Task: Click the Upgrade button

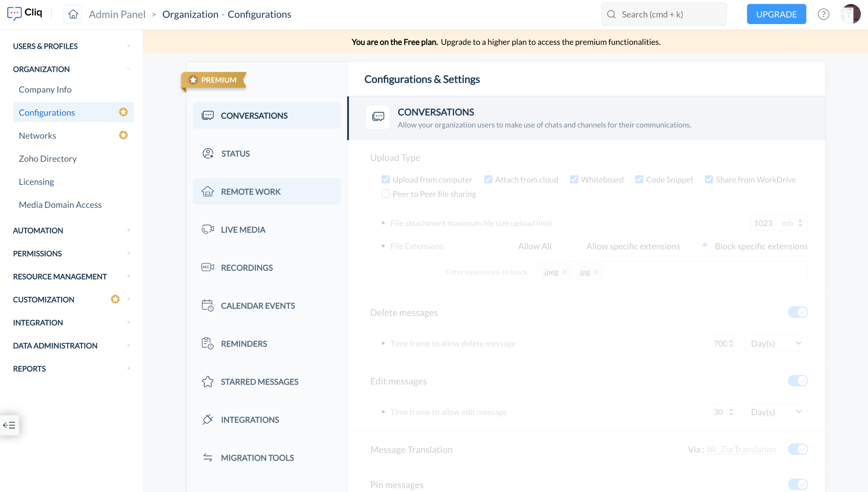Action: click(776, 14)
